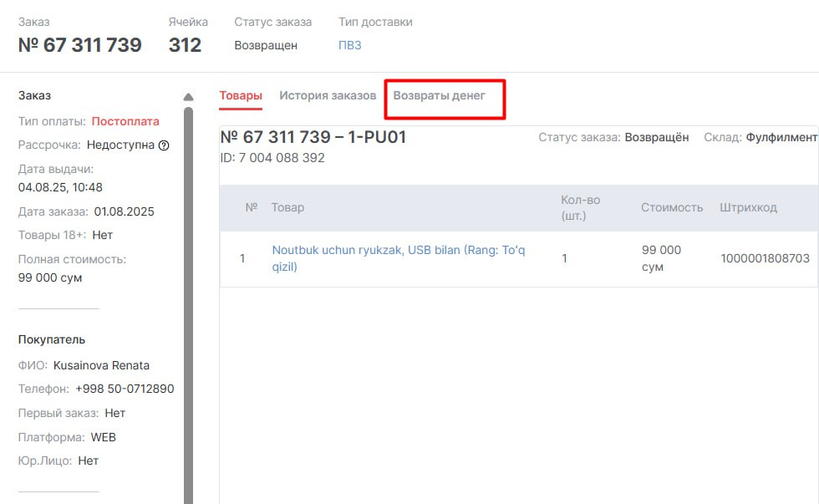Click the Товар column header
Viewport: 819px width, 504px height.
pyautogui.click(x=288, y=207)
